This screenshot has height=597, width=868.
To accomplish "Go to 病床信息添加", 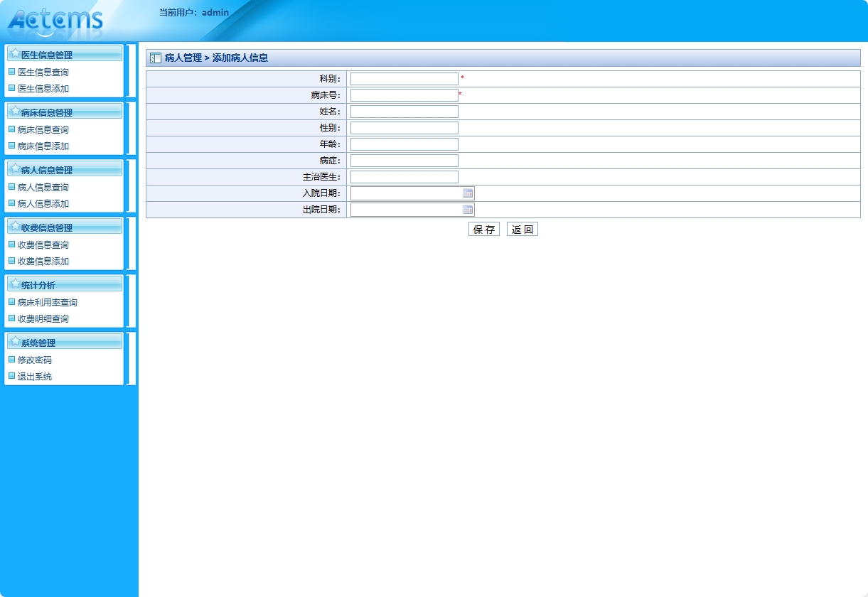I will pyautogui.click(x=43, y=146).
